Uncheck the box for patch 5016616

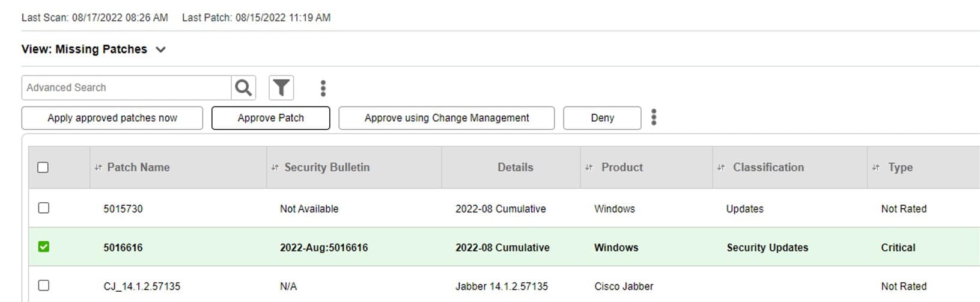click(43, 247)
